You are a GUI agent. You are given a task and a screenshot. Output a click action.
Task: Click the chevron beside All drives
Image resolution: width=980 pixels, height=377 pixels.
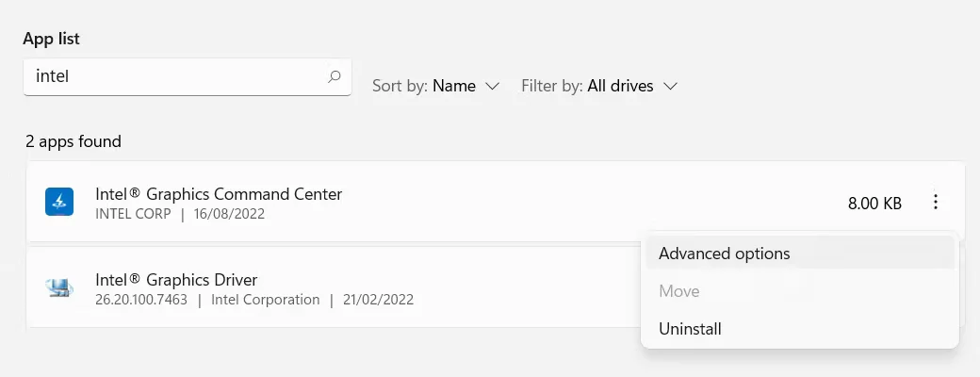670,86
